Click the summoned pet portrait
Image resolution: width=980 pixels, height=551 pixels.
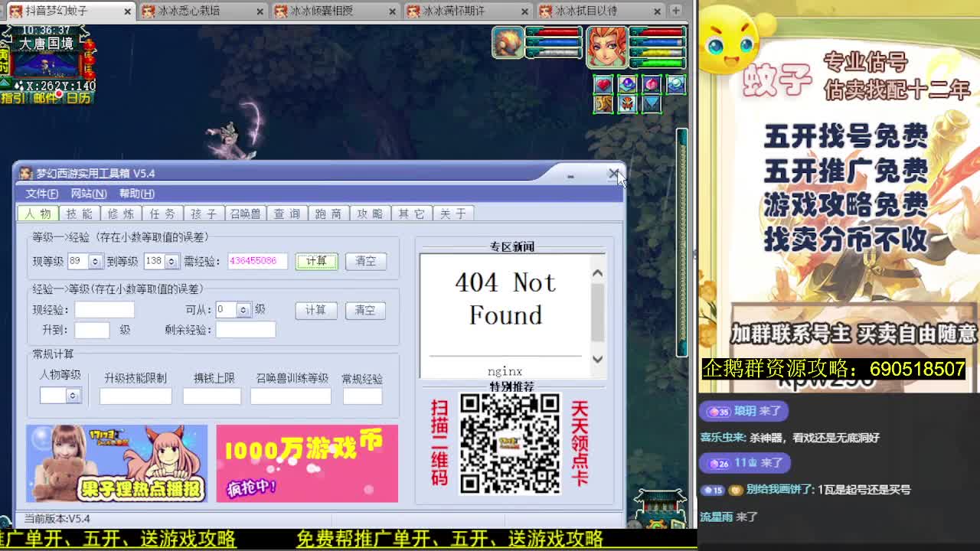508,43
